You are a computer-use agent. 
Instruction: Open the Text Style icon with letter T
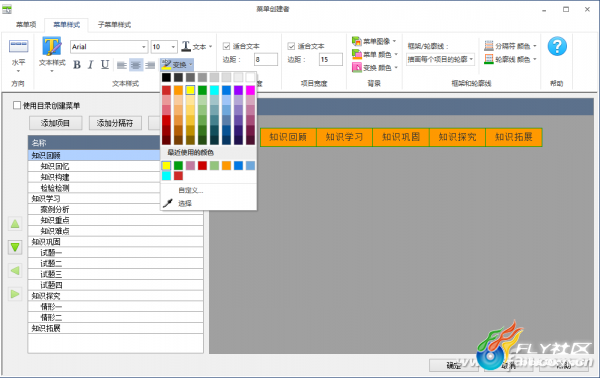click(52, 47)
